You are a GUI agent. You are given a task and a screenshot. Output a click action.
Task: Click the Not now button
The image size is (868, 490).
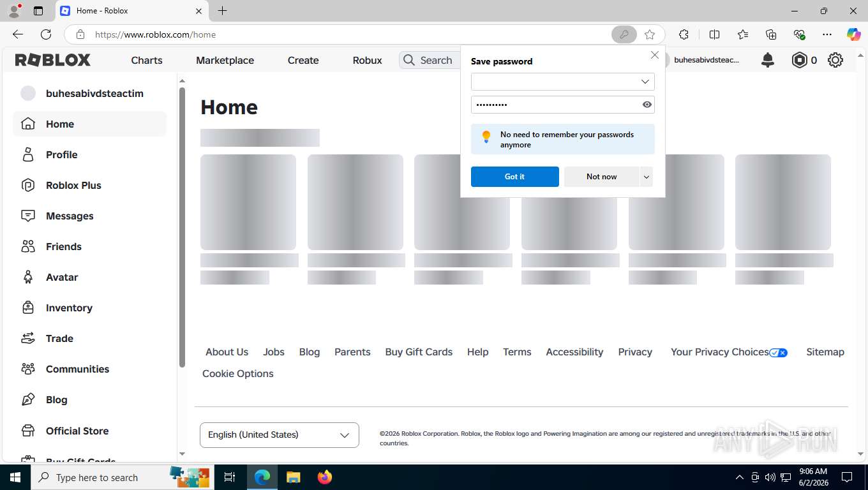[601, 177]
